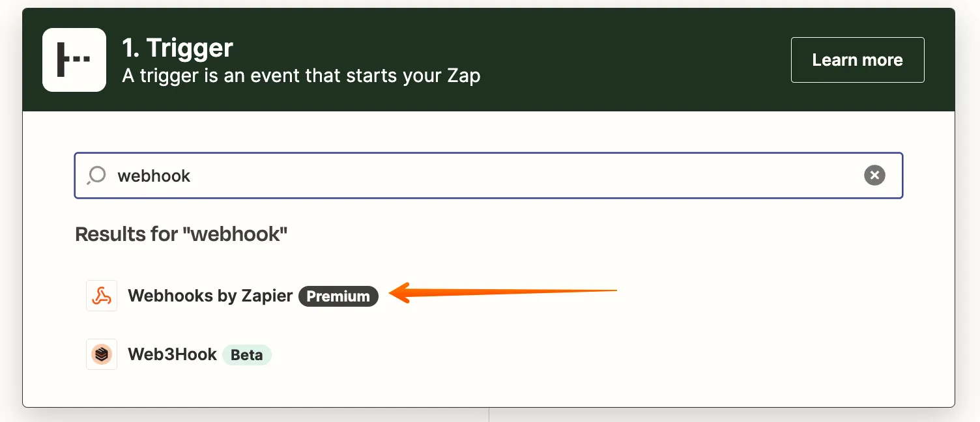This screenshot has height=422, width=980.
Task: Click the orange Webhooks lightning-loop logo
Action: 102,296
